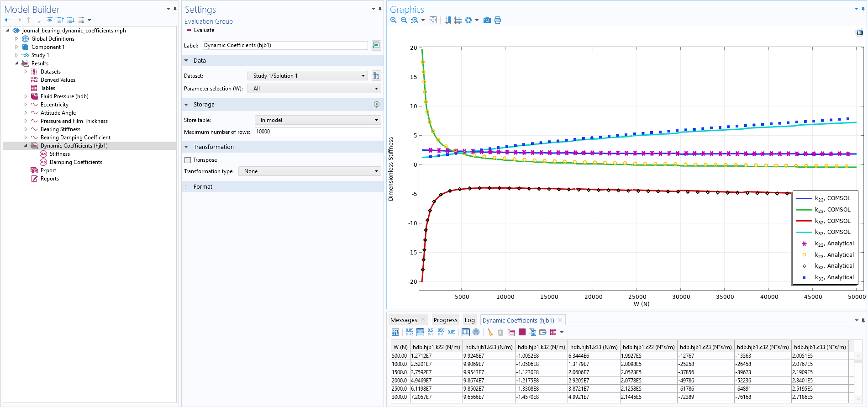The width and height of the screenshot is (868, 408).
Task: Click the Print icon in Graphics toolbar
Action: (x=498, y=20)
